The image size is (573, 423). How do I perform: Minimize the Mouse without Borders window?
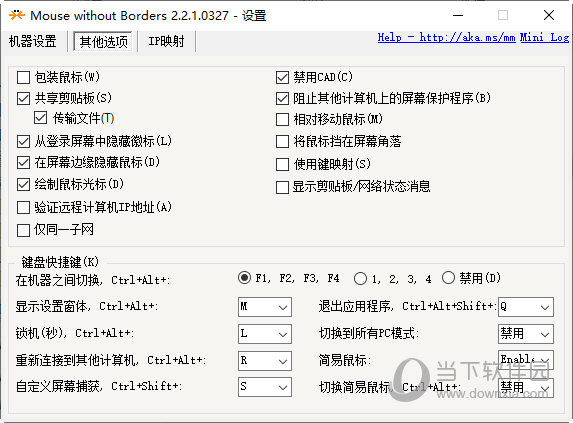(x=458, y=15)
